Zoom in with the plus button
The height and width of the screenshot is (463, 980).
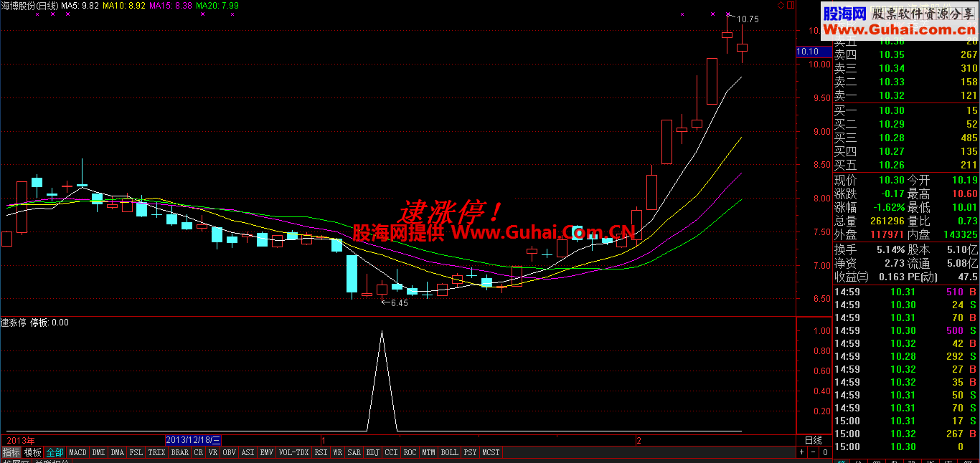click(x=801, y=452)
